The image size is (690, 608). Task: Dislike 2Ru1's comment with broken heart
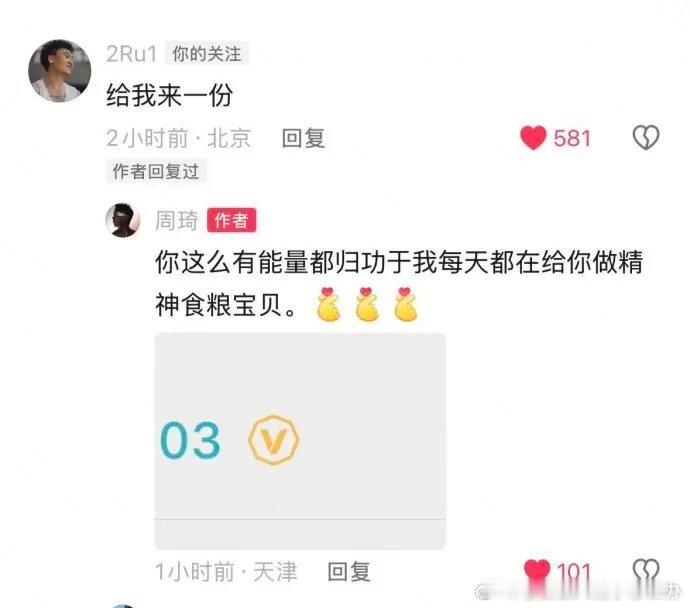pyautogui.click(x=646, y=138)
